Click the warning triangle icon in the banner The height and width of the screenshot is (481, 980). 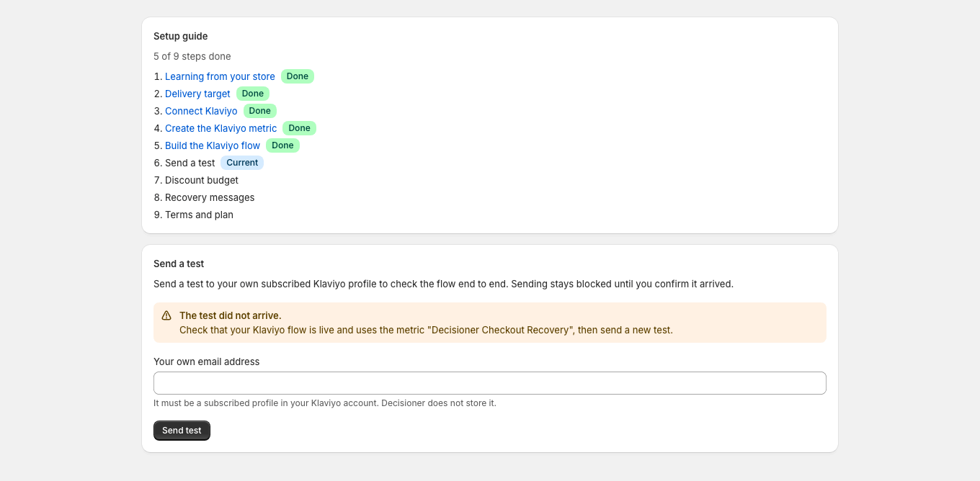point(166,315)
